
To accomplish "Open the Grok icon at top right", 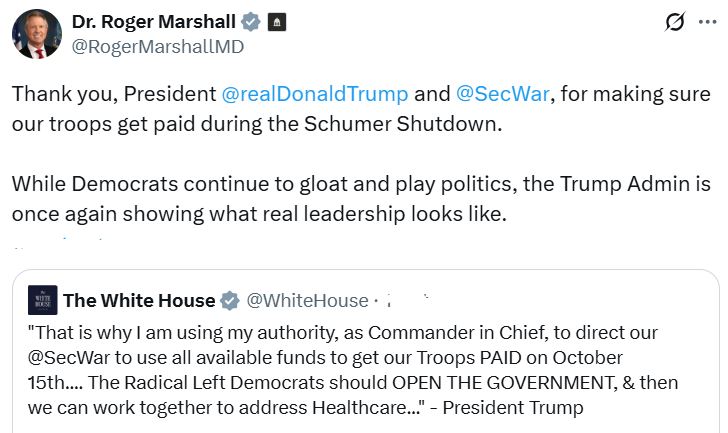I will (x=674, y=21).
